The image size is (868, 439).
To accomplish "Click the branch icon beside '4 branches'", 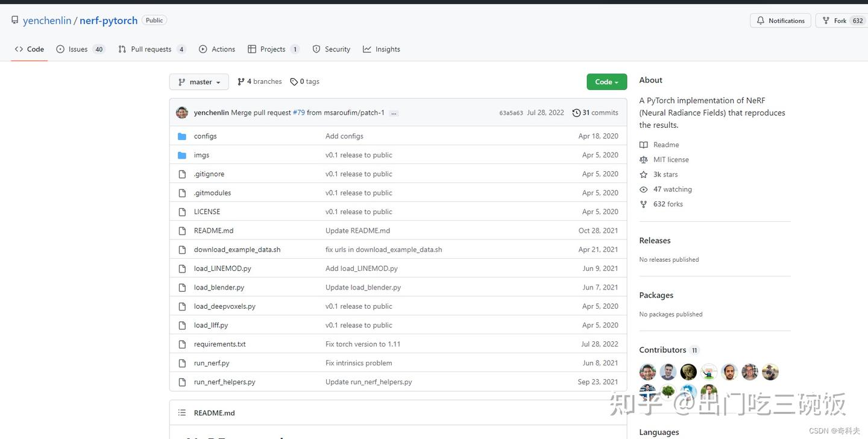I will click(241, 81).
